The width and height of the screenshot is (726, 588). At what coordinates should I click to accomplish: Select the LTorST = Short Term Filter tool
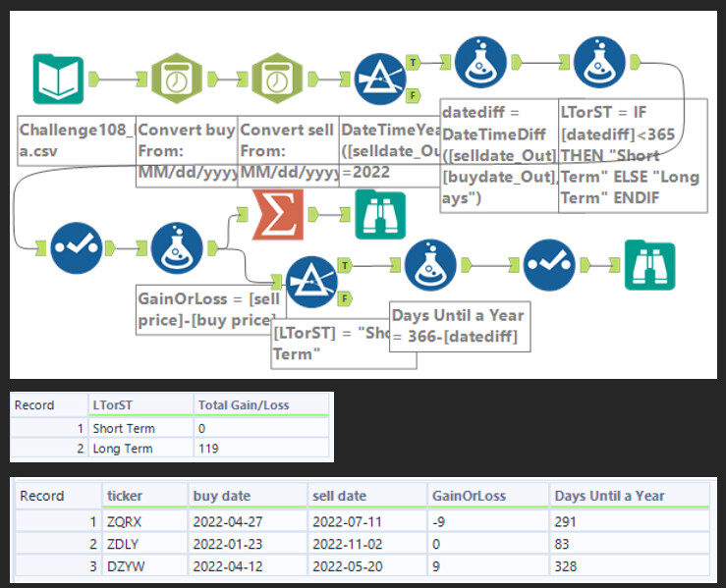[311, 282]
